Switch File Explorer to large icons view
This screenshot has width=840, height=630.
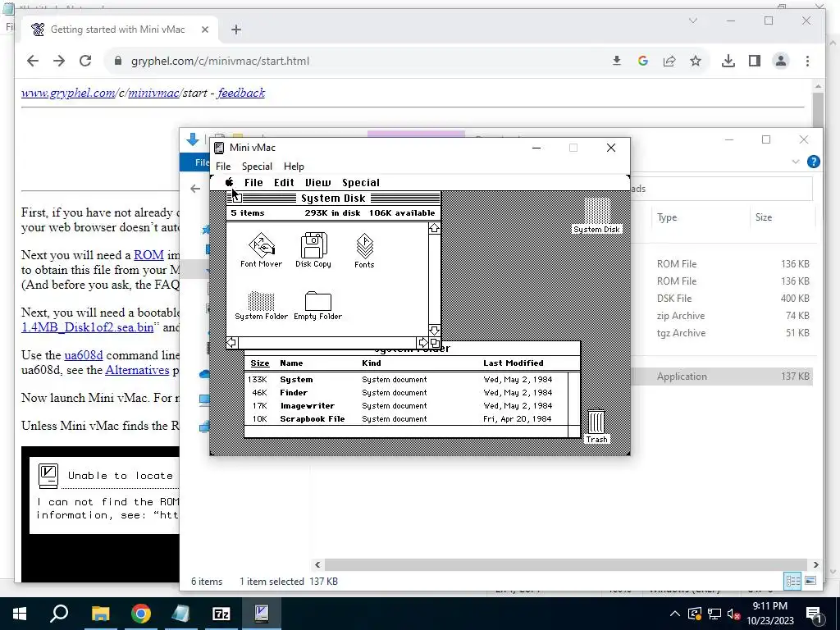click(810, 581)
